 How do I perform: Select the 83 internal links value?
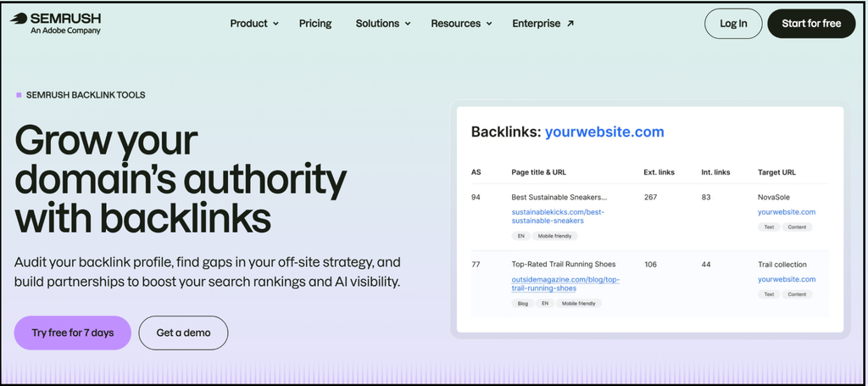706,197
